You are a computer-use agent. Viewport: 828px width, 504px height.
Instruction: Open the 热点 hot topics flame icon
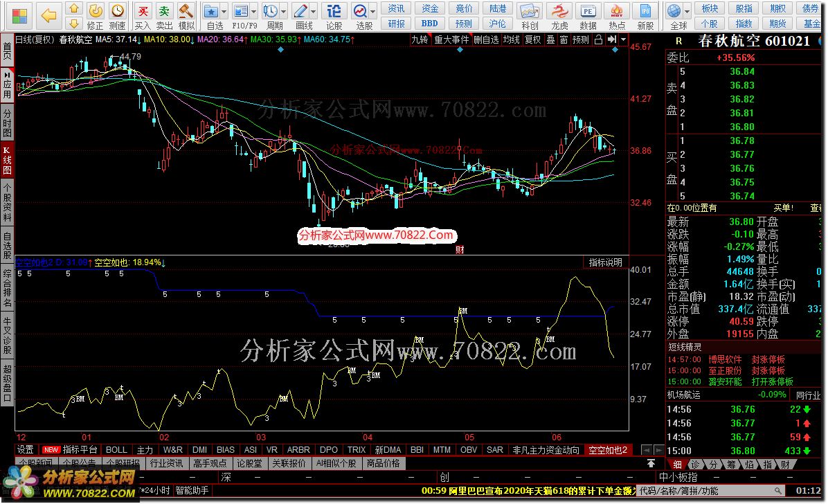tap(616, 16)
